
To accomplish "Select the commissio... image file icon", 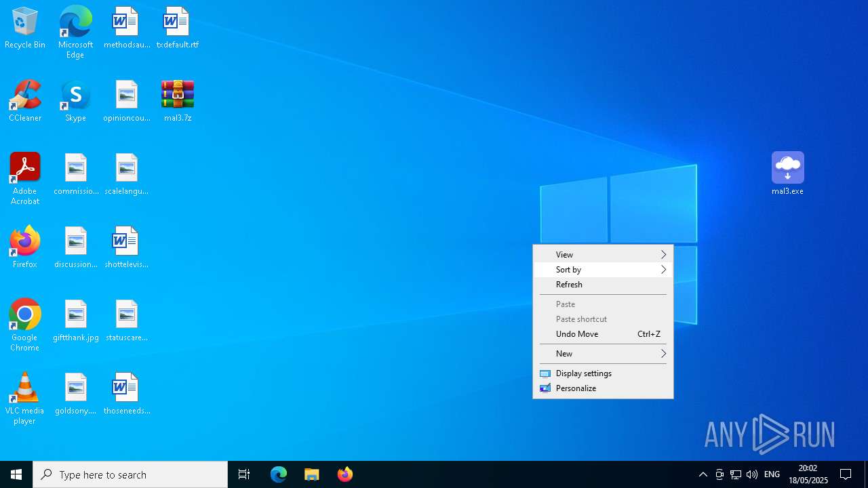I will tap(75, 175).
